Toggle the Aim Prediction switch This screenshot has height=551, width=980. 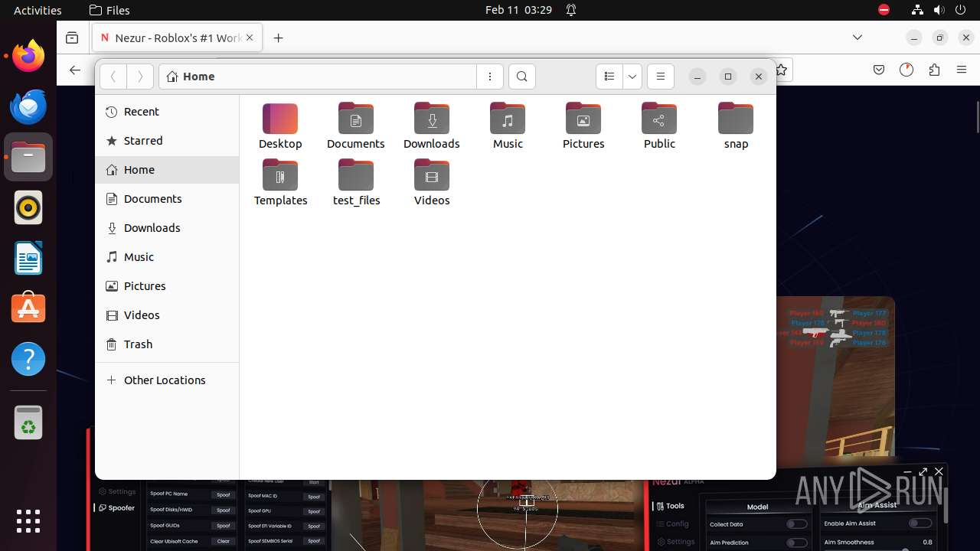pyautogui.click(x=797, y=543)
